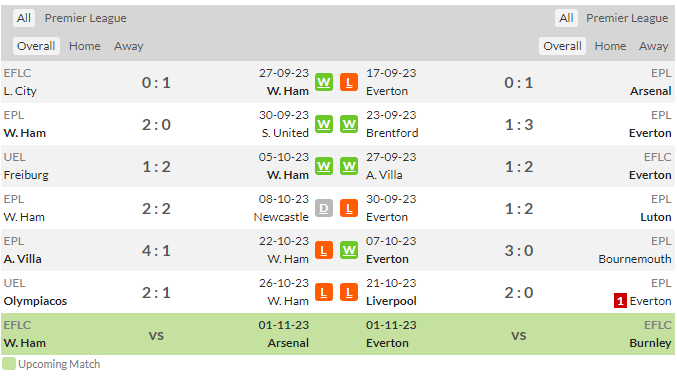This screenshot has height=388, width=677.
Task: Open the upcoming Everton vs Burnley match row
Action: click(519, 334)
